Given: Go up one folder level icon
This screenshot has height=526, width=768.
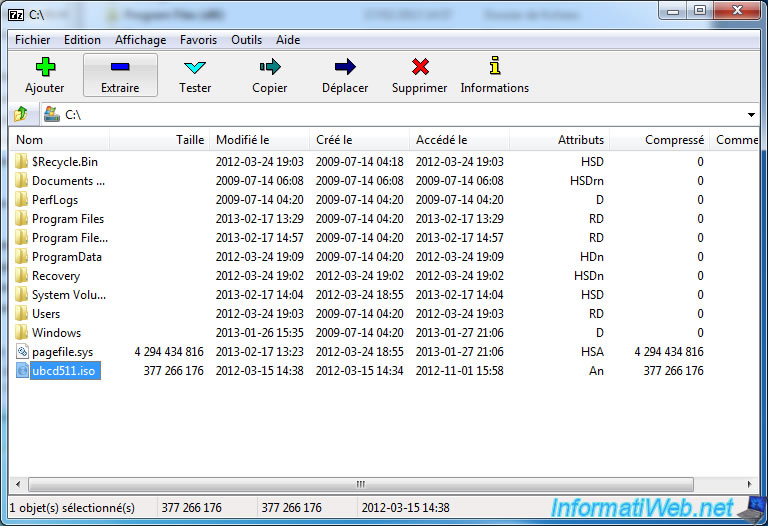Looking at the screenshot, I should [x=20, y=115].
